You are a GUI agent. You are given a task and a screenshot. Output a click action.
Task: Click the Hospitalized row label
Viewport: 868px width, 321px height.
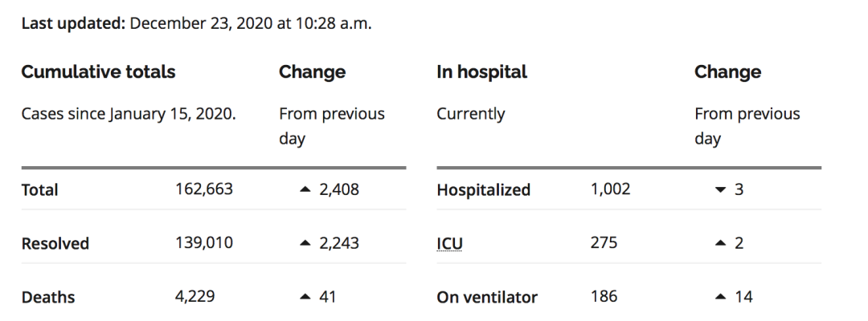(484, 190)
